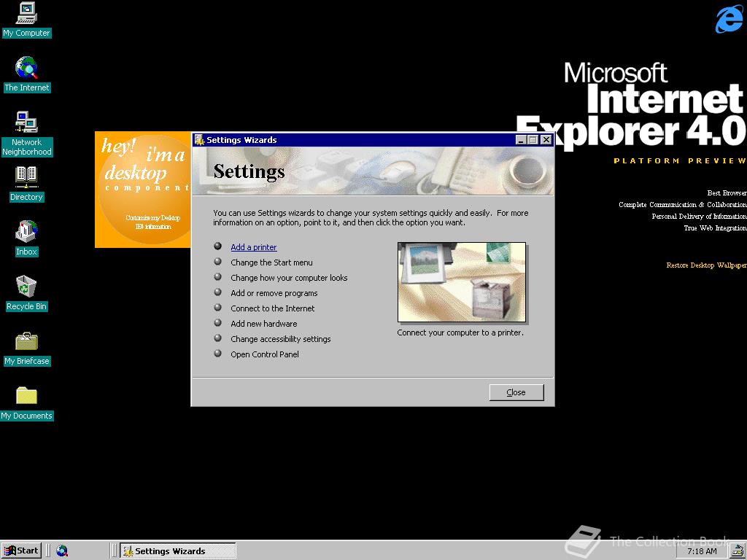Maximize the Settings Wizards window
Image resolution: width=747 pixels, height=560 pixels.
533,139
